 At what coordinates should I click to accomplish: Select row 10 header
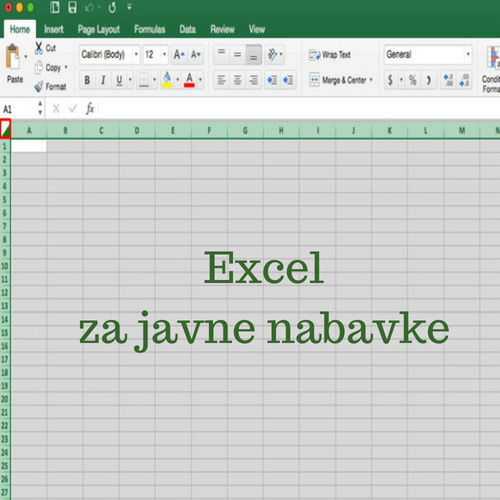[x=5, y=266]
